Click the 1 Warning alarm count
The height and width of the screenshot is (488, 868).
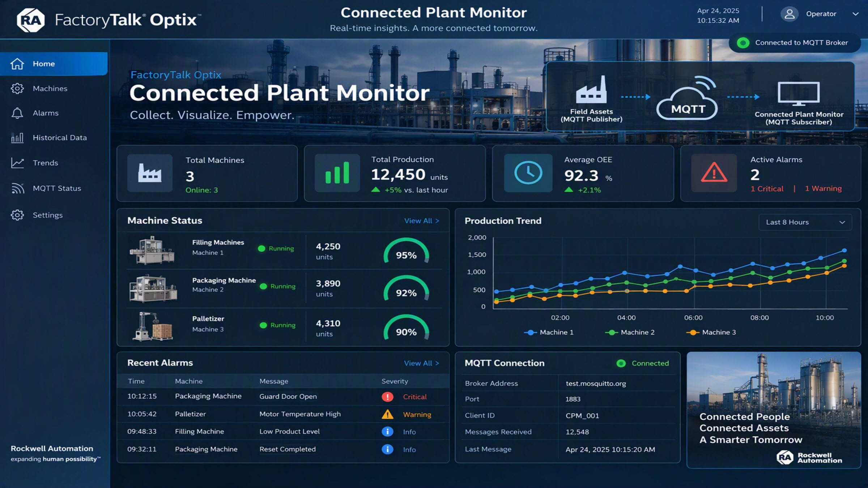click(x=823, y=189)
